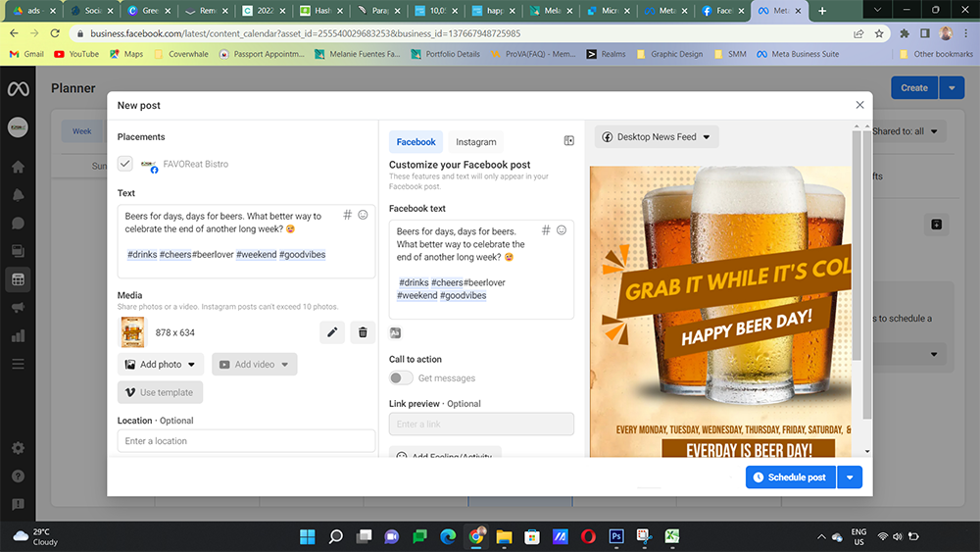Open Inbox chat icon in sidebar
Image resolution: width=980 pixels, height=552 pixels.
(18, 224)
